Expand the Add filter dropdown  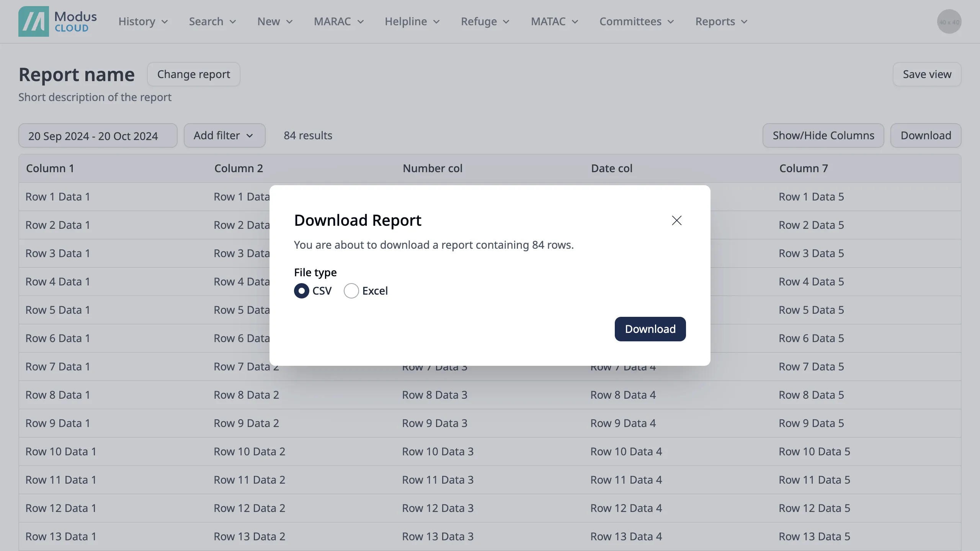coord(224,135)
